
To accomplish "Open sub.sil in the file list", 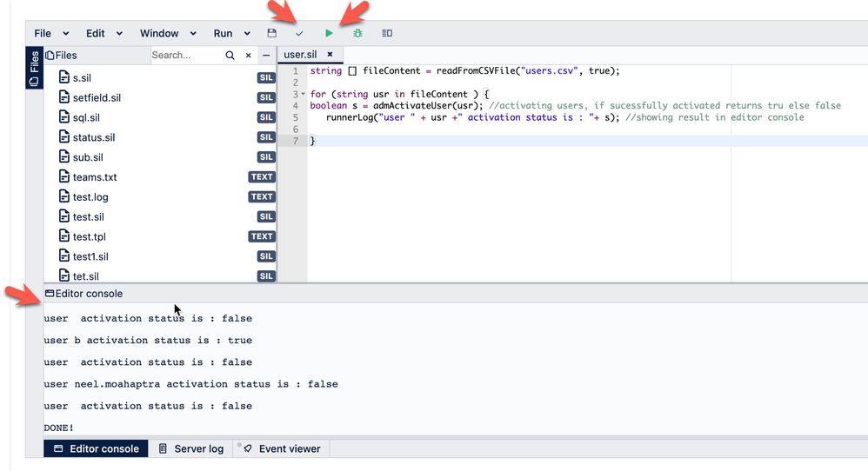I will tap(88, 157).
